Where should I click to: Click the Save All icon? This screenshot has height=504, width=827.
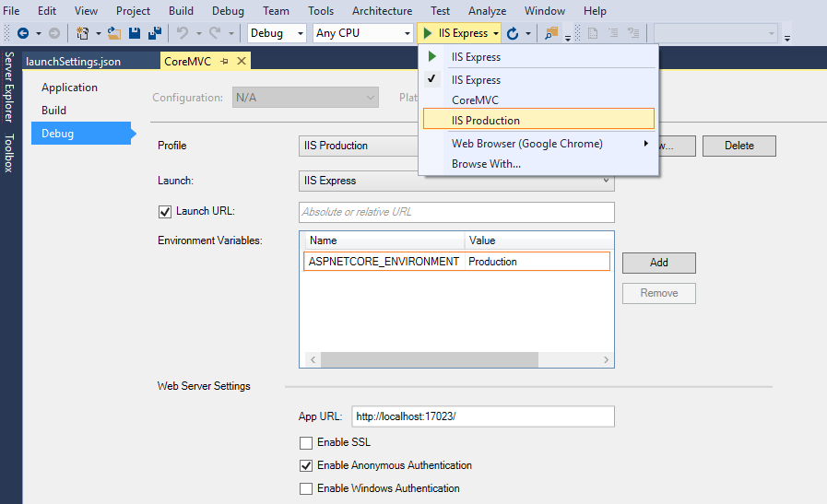pyautogui.click(x=155, y=33)
